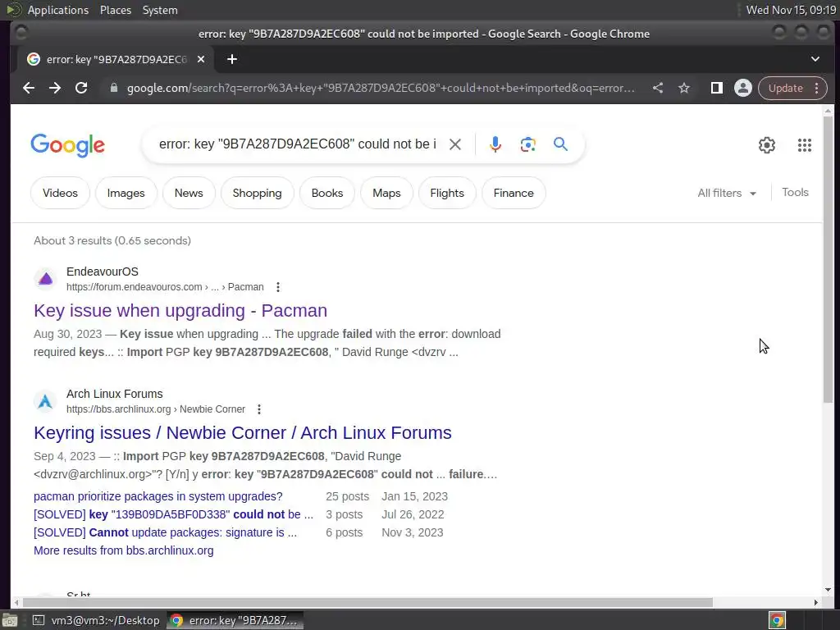Open the Places menu

point(115,10)
